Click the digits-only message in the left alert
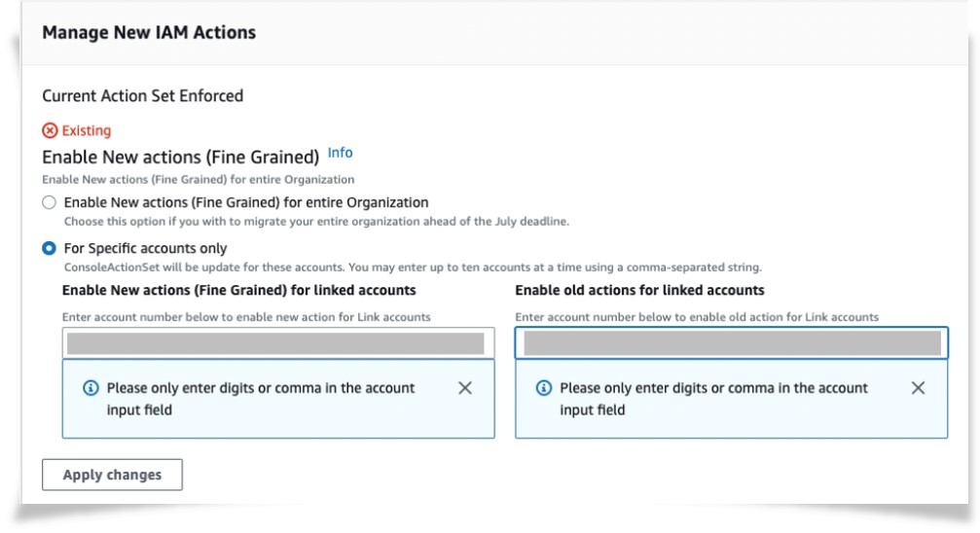Image resolution: width=980 pixels, height=533 pixels. [260, 399]
